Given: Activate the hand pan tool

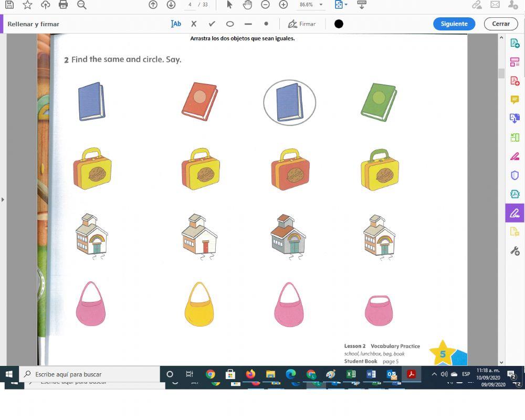Looking at the screenshot, I should [x=247, y=5].
